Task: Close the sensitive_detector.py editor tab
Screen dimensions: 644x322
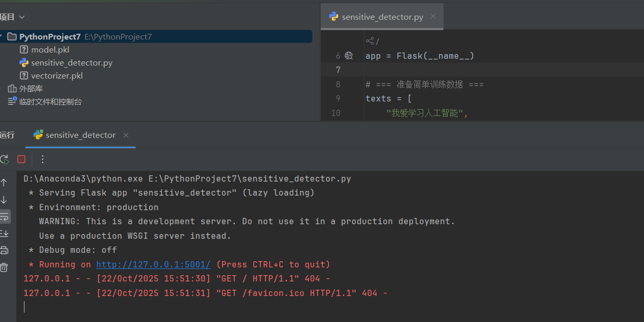Action: pos(433,17)
